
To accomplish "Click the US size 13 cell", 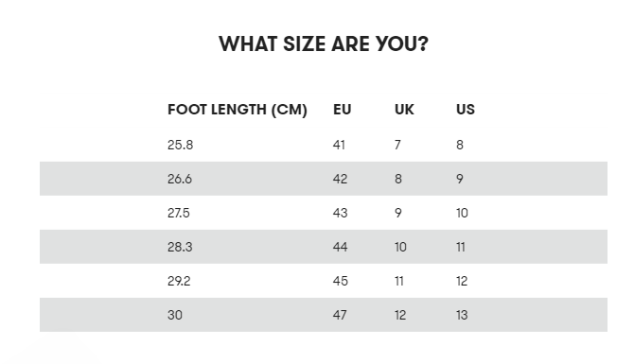I will (462, 315).
